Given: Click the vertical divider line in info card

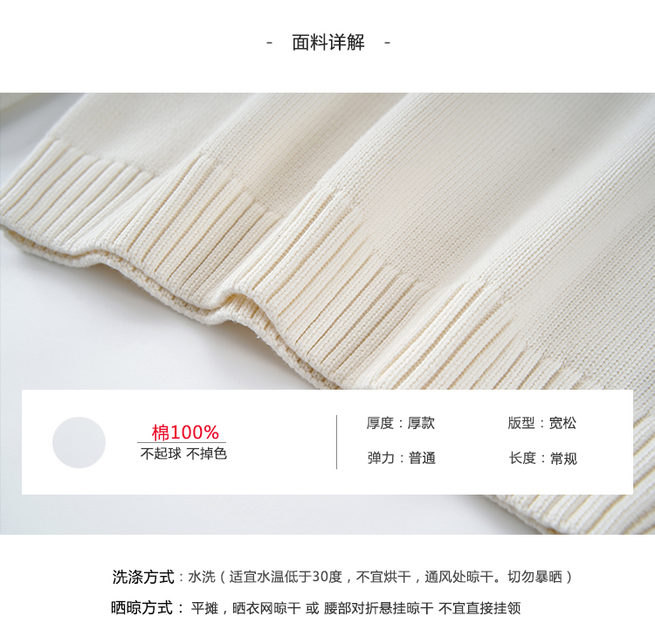Looking at the screenshot, I should (x=337, y=442).
